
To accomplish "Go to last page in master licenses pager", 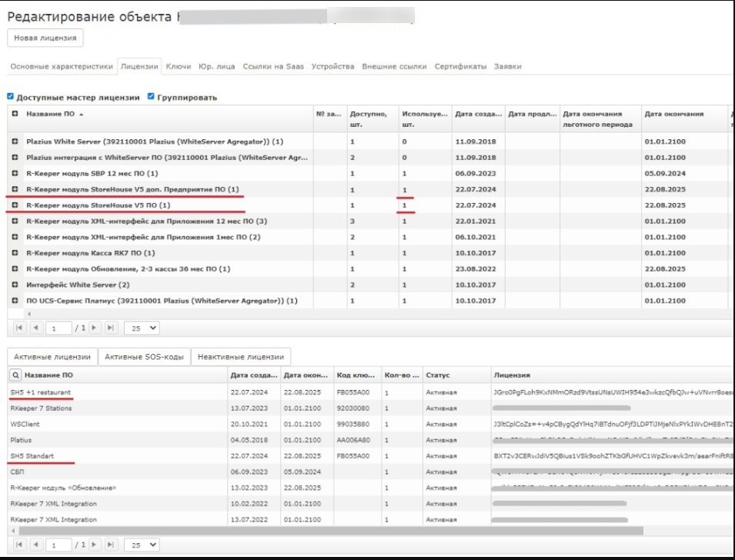I will click(111, 328).
